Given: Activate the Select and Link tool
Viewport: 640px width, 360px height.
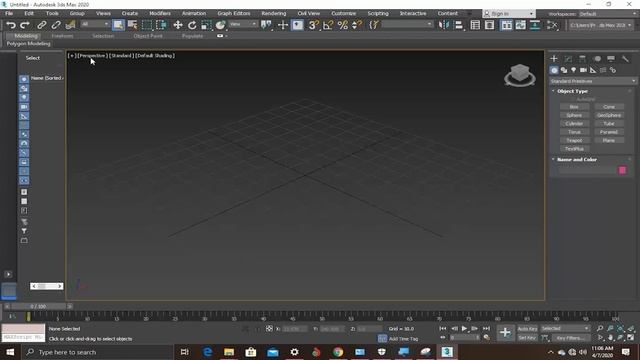Looking at the screenshot, I should click(41, 25).
